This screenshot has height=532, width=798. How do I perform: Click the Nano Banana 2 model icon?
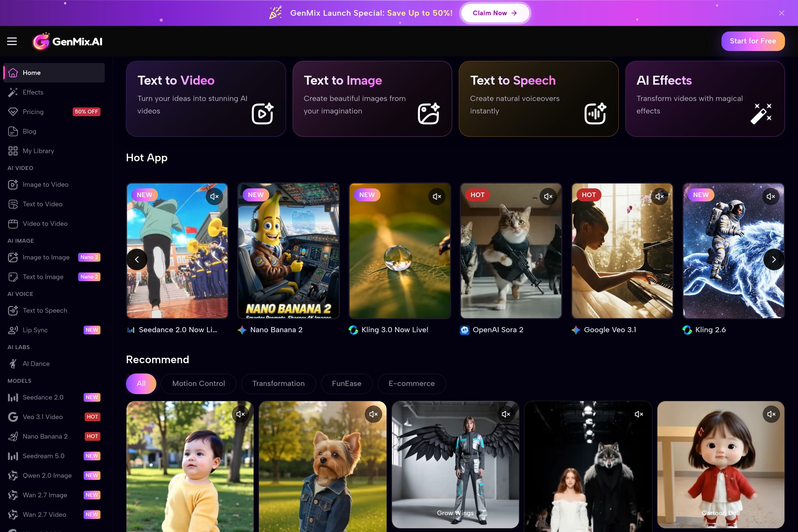13,436
